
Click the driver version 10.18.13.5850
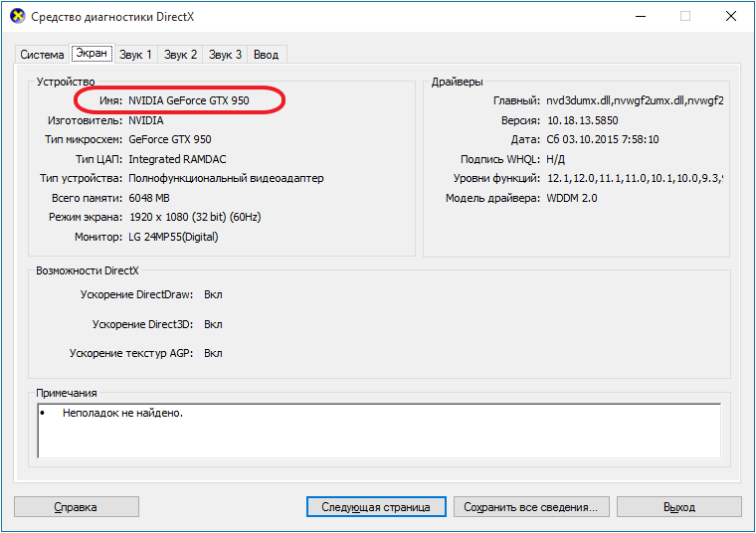(583, 120)
